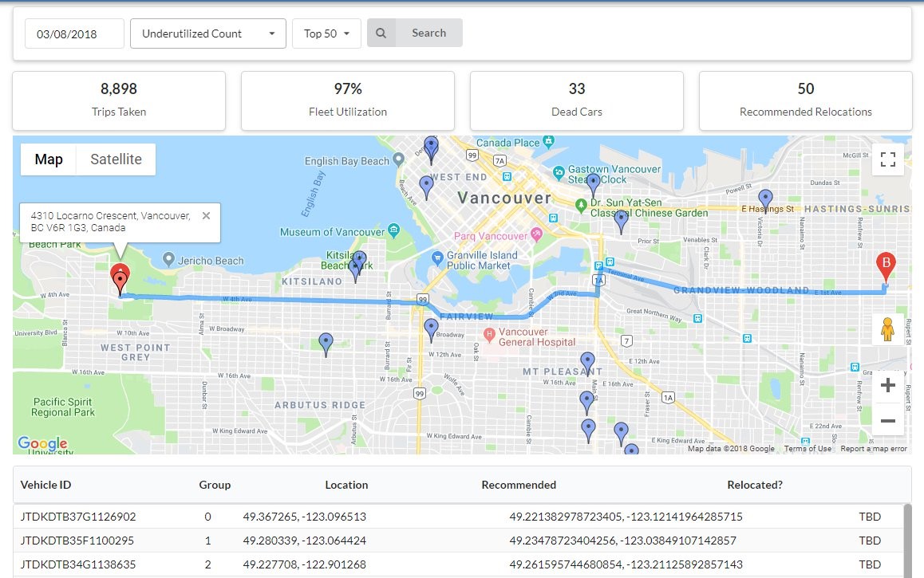Open the Top 50 dropdown

326,33
